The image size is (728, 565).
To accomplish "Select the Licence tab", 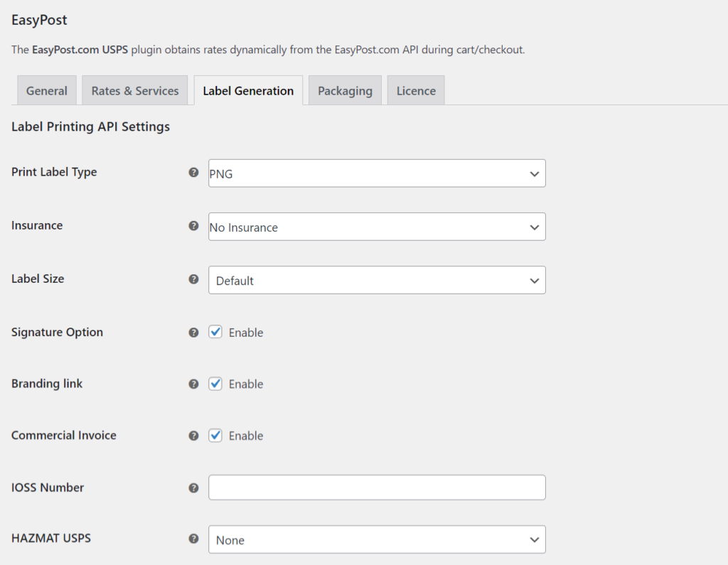I will pos(416,91).
